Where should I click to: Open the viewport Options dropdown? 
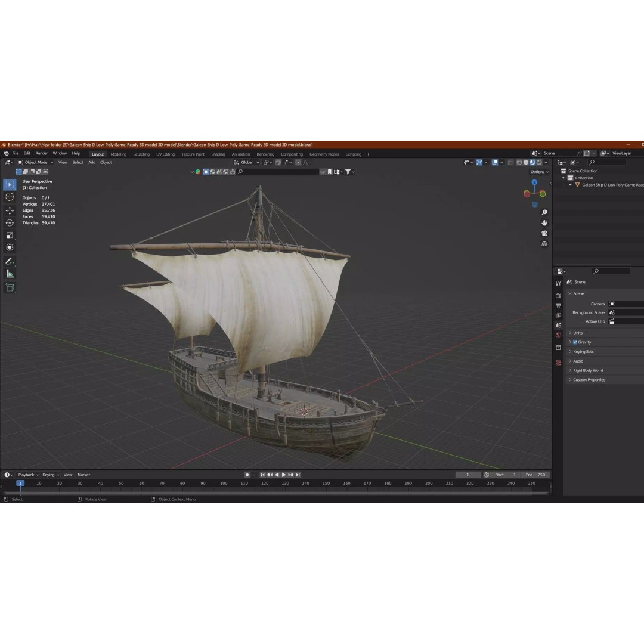pos(539,172)
